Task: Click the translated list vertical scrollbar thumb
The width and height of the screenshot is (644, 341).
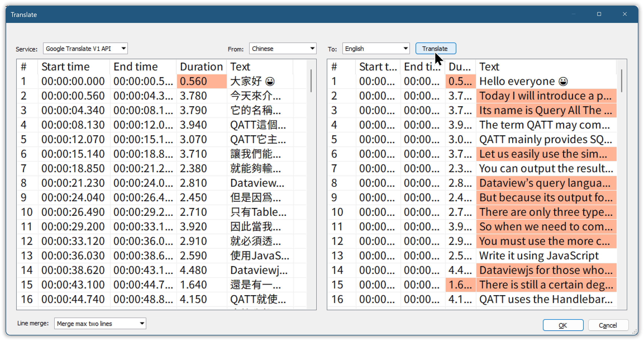Action: tap(621, 80)
